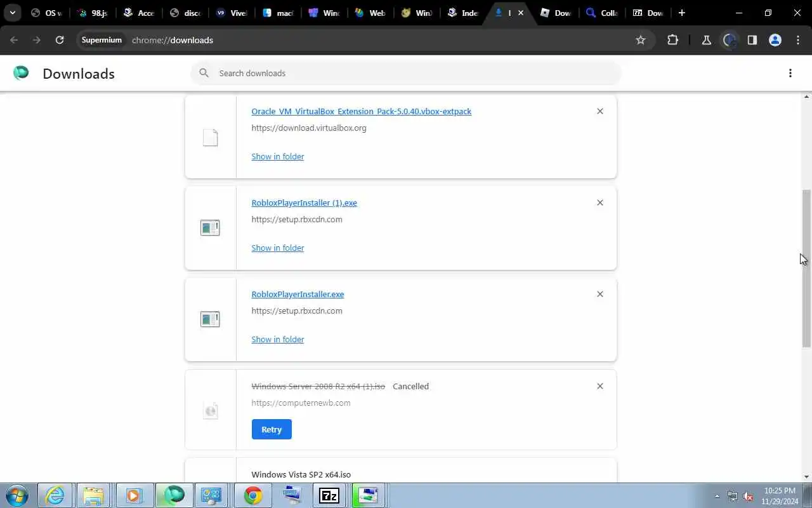The image size is (812, 508).
Task: Click the Supermium taskbar icon
Action: [174, 495]
